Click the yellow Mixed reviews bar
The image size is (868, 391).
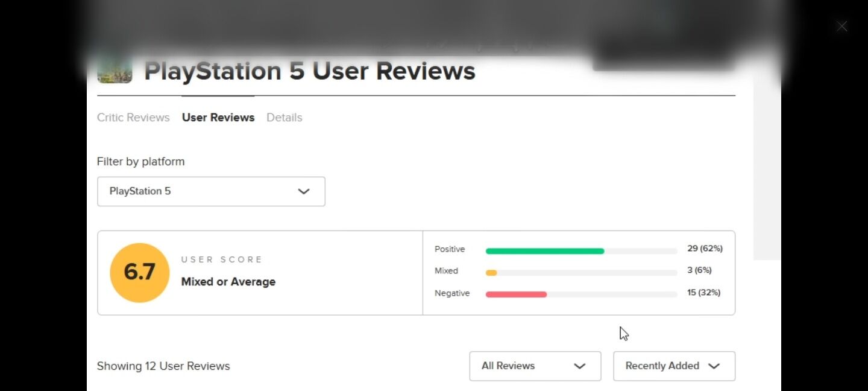[x=491, y=273]
